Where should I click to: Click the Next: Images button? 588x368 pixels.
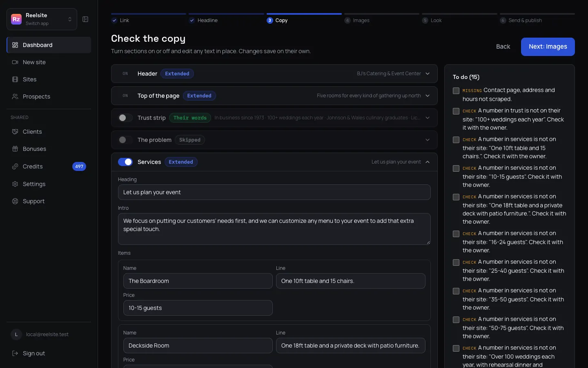548,47
